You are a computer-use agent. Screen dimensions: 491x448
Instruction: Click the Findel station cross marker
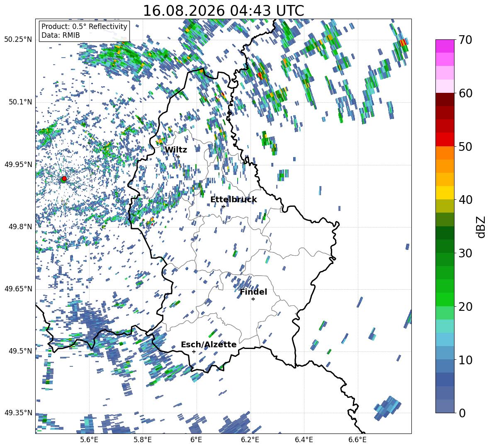(253, 299)
